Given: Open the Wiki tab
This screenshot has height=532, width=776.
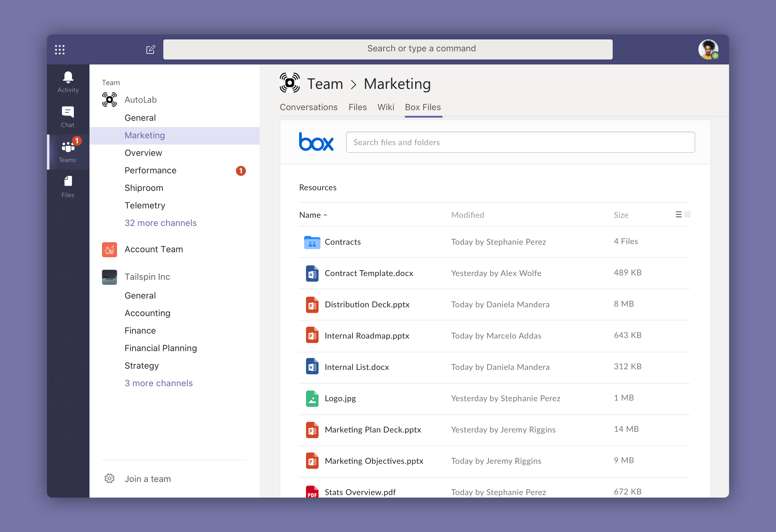Looking at the screenshot, I should 386,107.
